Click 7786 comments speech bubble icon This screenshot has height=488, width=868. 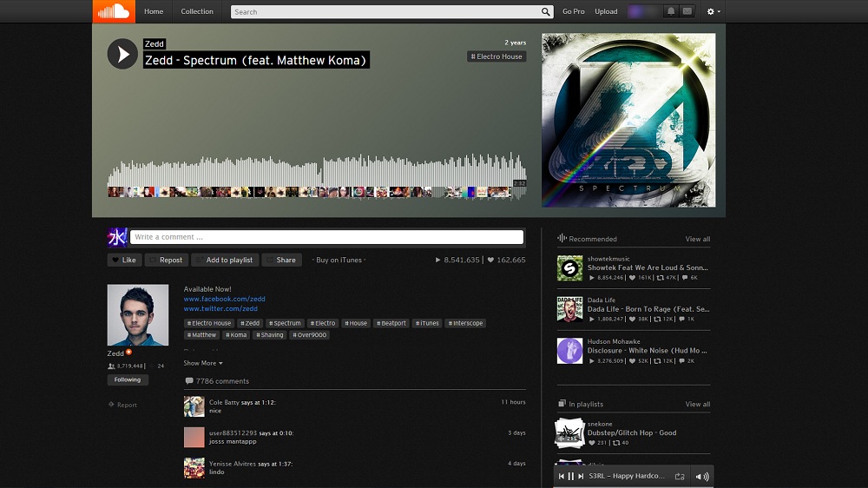pos(189,381)
